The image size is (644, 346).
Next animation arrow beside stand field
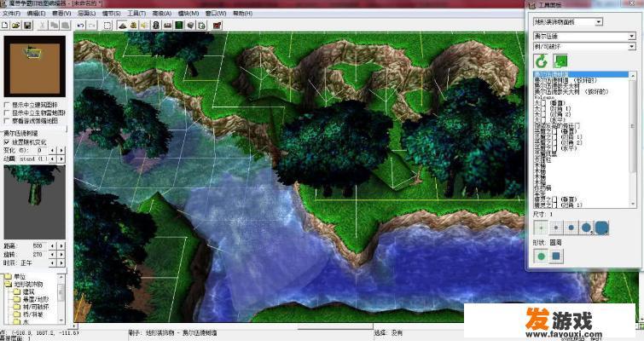tap(61, 159)
